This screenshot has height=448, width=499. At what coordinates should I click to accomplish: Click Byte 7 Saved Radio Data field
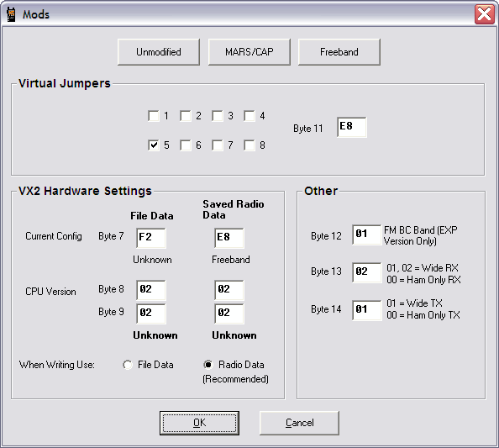tap(229, 238)
